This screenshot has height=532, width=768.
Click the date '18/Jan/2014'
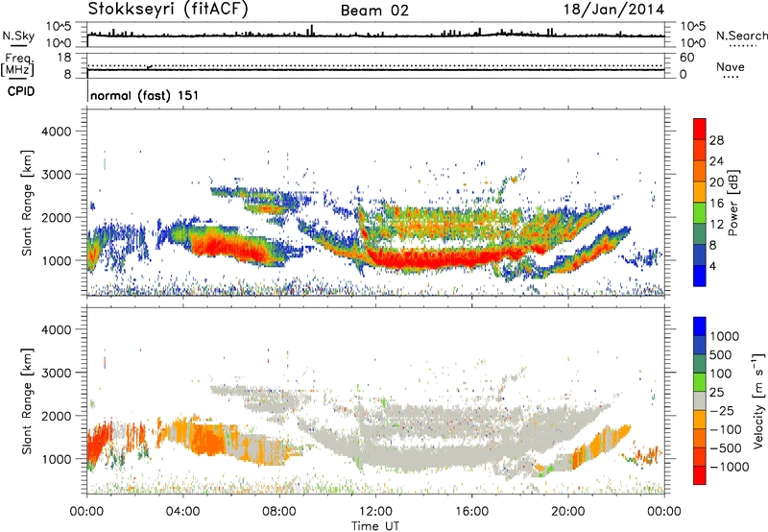pos(613,9)
